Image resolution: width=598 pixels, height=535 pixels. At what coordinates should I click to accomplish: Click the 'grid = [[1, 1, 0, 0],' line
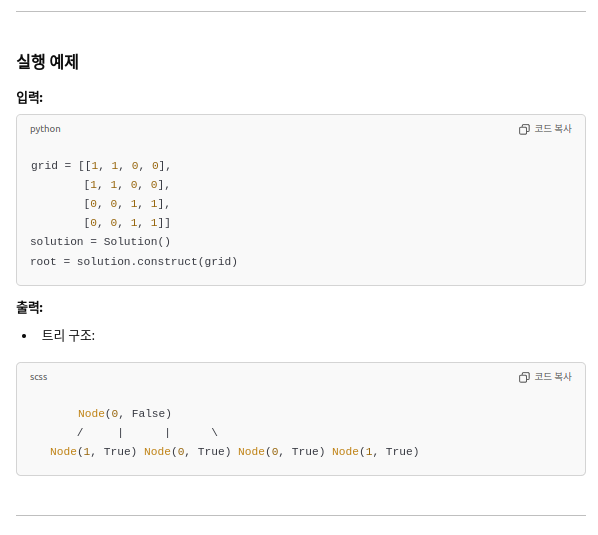pos(101,166)
